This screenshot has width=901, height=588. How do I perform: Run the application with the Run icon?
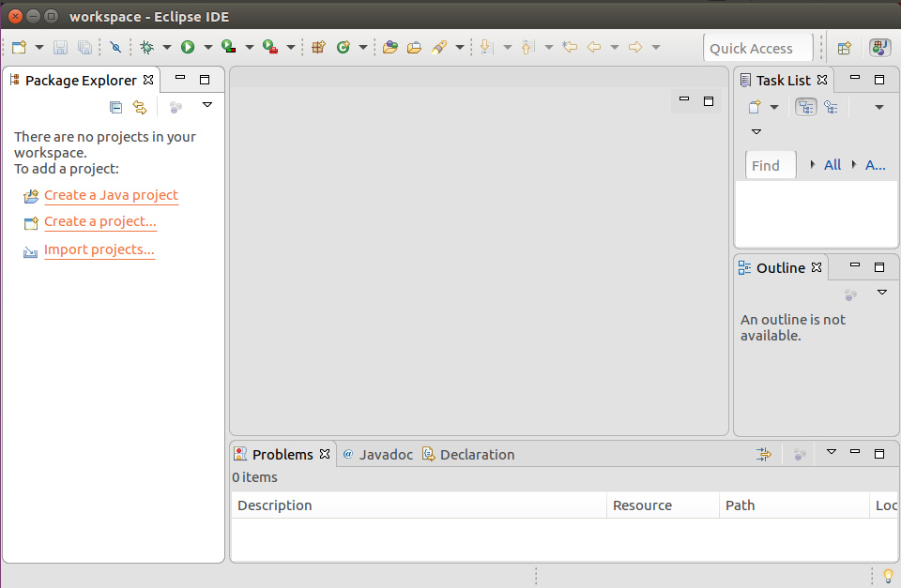187,47
